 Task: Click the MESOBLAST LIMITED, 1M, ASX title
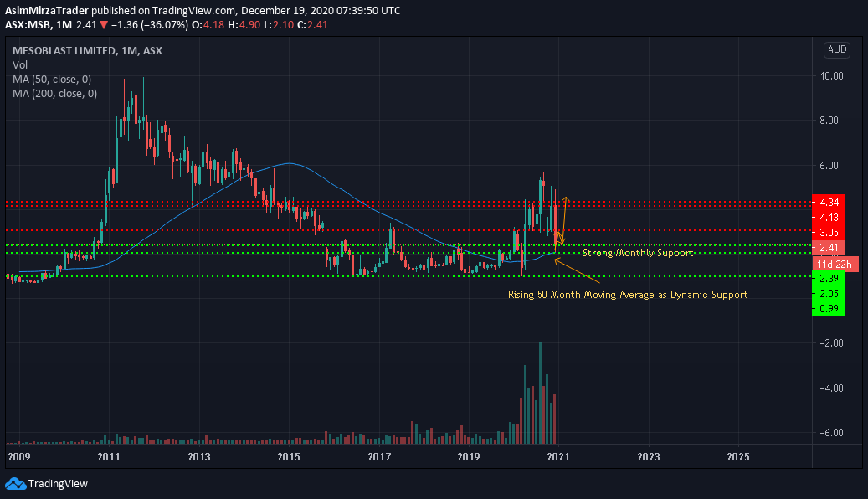click(x=87, y=50)
